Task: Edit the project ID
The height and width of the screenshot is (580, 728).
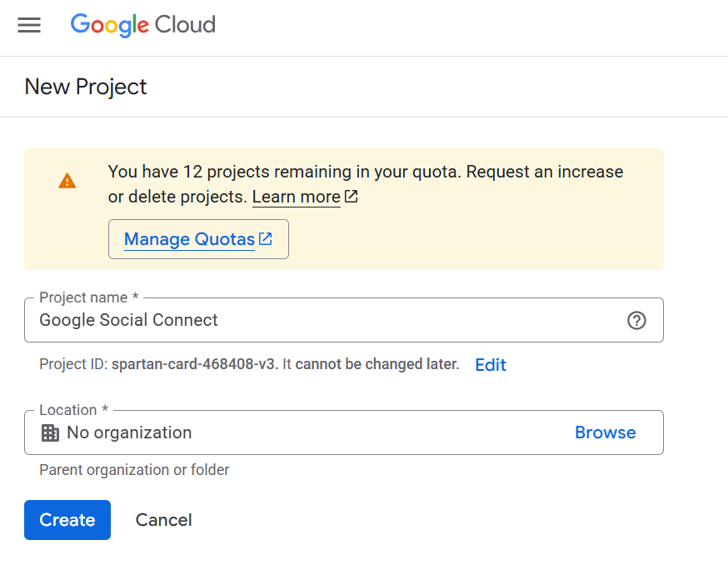Action: (491, 364)
